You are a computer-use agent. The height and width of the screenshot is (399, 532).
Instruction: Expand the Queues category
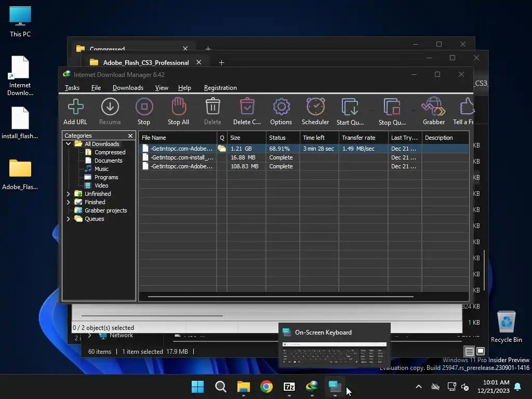click(x=68, y=219)
